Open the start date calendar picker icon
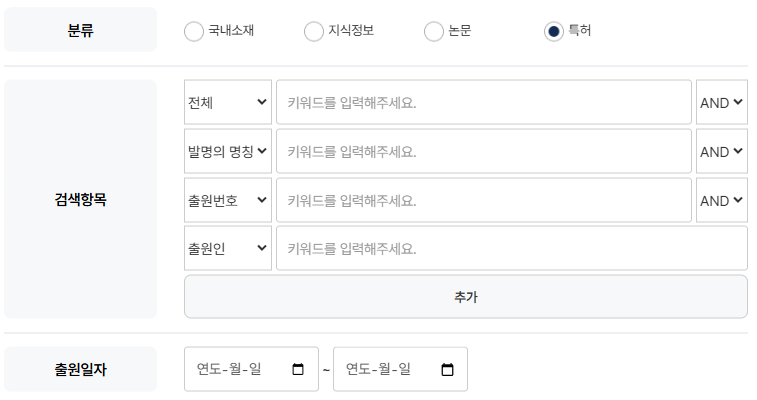The width and height of the screenshot is (757, 400). 298,370
